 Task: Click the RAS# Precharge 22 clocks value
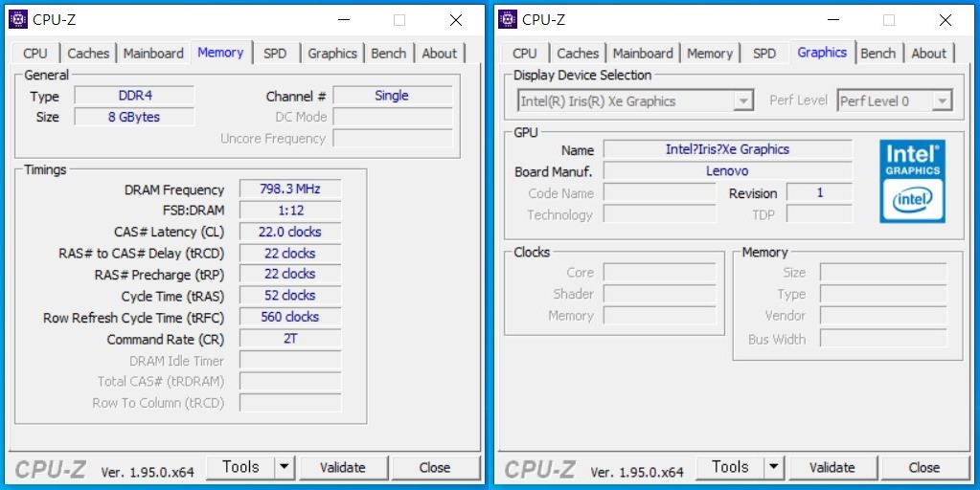click(x=290, y=274)
